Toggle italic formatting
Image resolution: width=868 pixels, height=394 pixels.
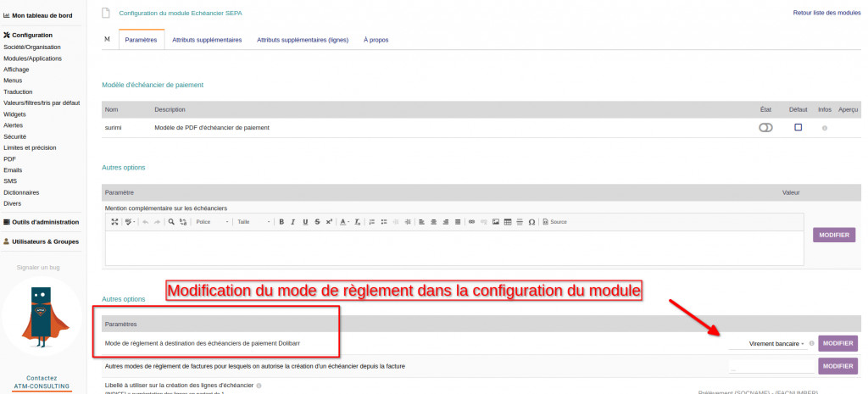point(292,222)
